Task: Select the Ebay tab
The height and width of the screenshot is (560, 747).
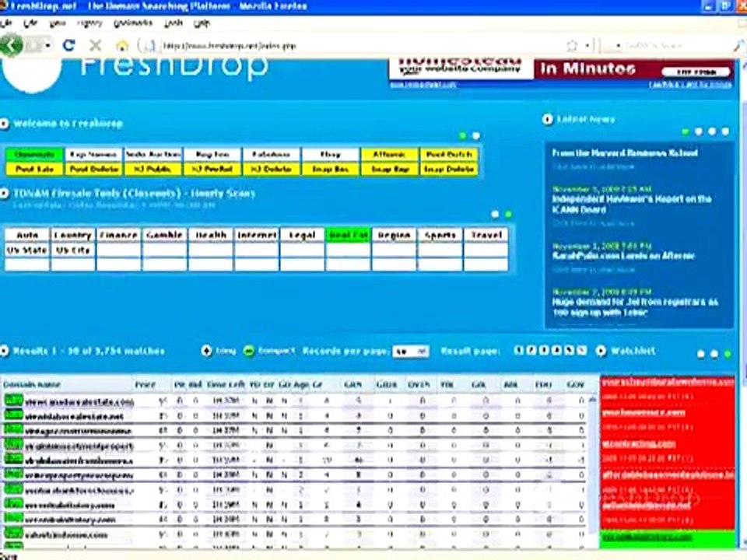Action: (x=330, y=154)
